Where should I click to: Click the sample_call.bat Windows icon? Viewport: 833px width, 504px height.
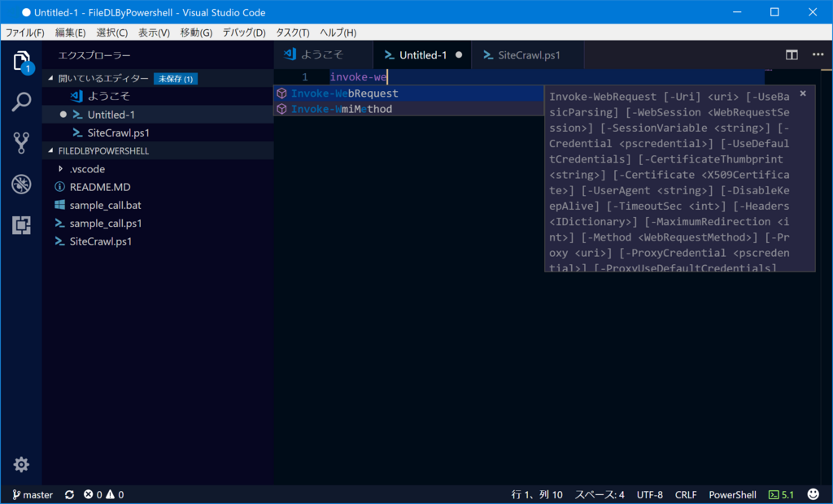point(59,205)
